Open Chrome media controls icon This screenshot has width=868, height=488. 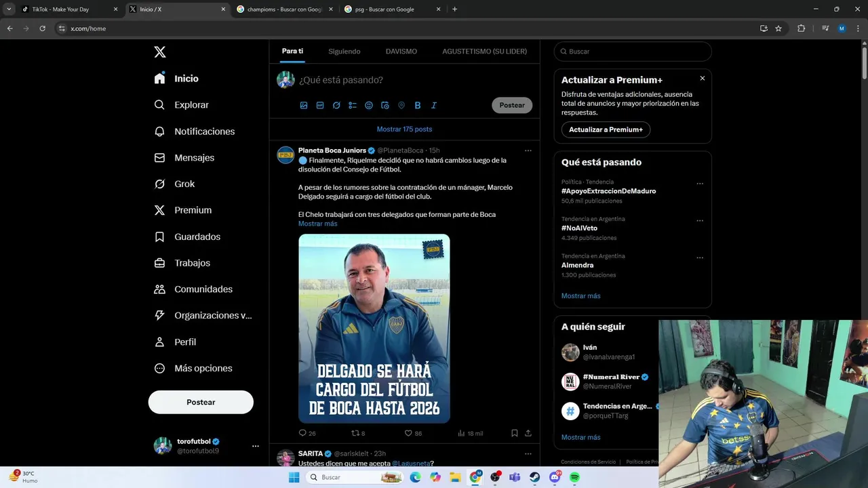(825, 28)
